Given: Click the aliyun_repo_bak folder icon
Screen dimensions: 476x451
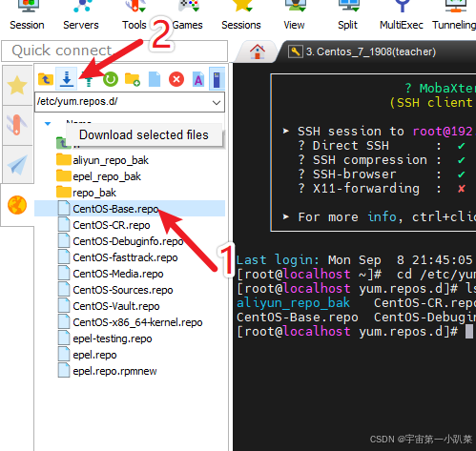Looking at the screenshot, I should 64,159.
